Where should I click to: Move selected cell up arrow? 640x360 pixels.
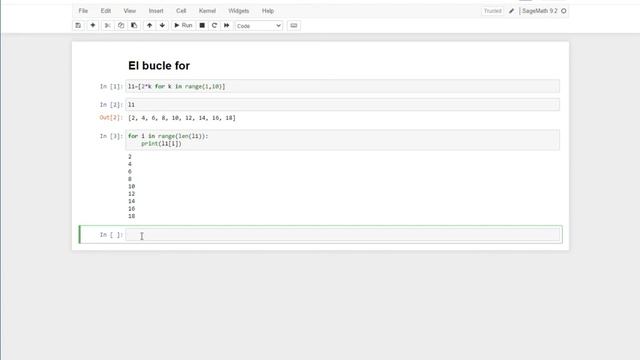coord(149,25)
